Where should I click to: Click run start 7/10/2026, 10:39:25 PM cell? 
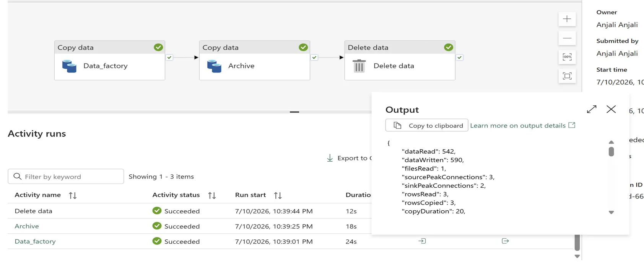(274, 226)
